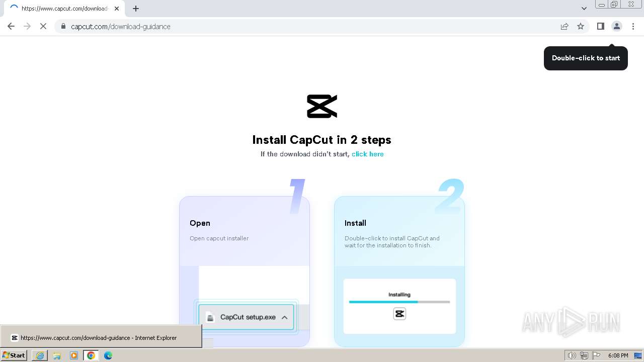This screenshot has width=644, height=362.
Task: Click the Internet Explorer window preview popup
Action: pos(101,336)
